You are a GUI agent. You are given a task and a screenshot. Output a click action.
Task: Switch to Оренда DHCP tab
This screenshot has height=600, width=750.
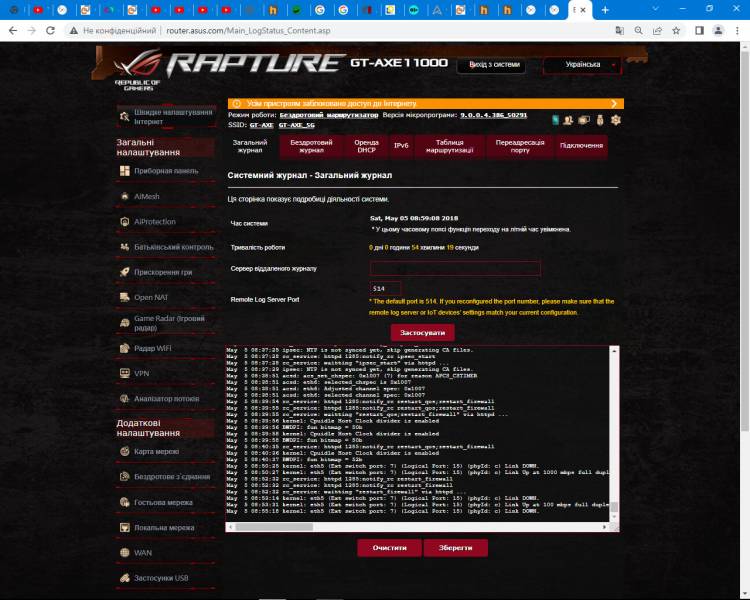tap(366, 146)
